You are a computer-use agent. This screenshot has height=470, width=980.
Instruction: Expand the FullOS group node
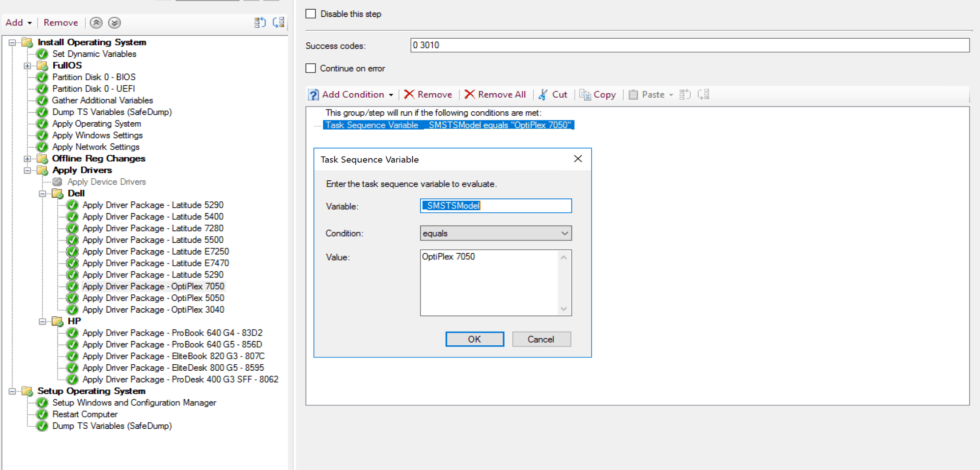[x=27, y=66]
